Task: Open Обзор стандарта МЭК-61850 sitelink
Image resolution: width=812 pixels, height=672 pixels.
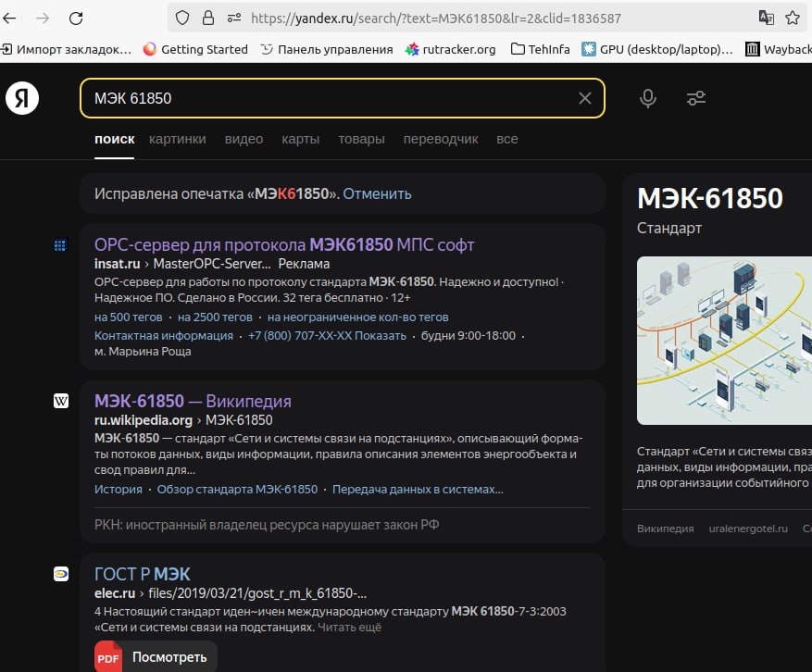Action: (x=237, y=490)
